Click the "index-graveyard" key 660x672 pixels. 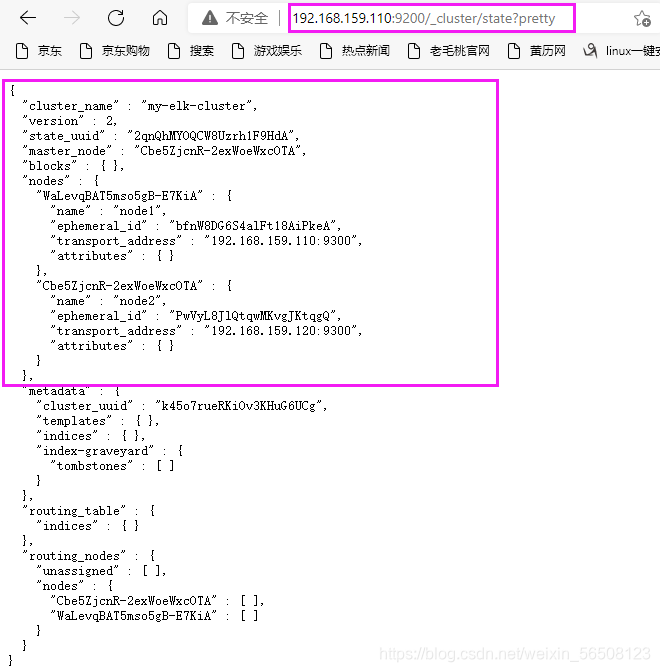[95, 451]
